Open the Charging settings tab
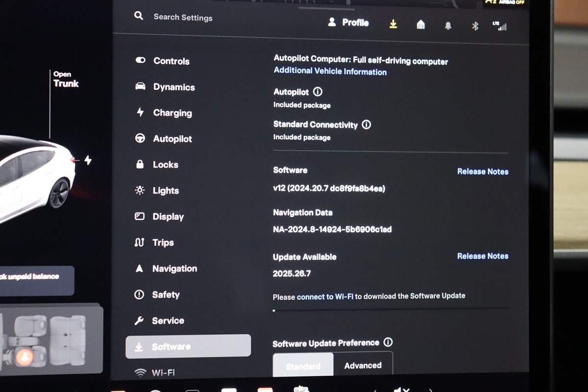The width and height of the screenshot is (588, 392). tap(164, 113)
